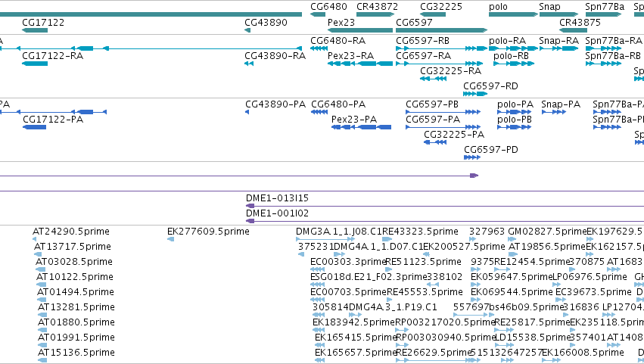644x364 pixels.
Task: Click the AT13281.5prime EST label
Action: tap(76, 307)
